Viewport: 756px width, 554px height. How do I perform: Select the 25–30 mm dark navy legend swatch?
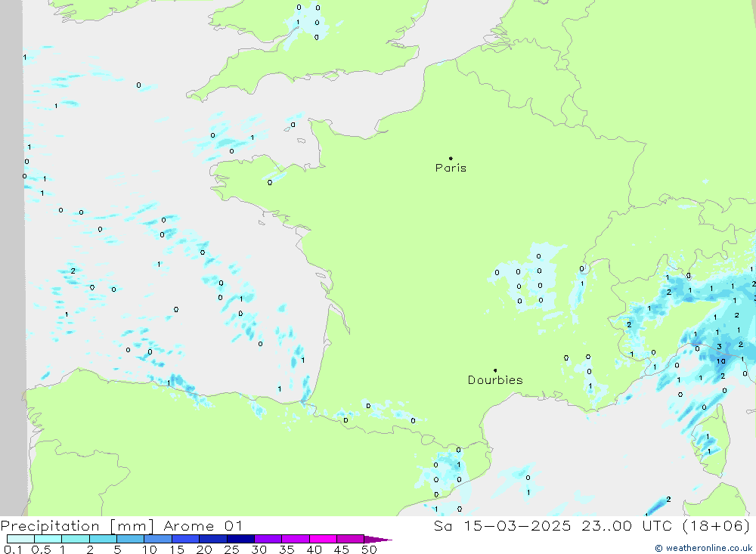point(240,539)
